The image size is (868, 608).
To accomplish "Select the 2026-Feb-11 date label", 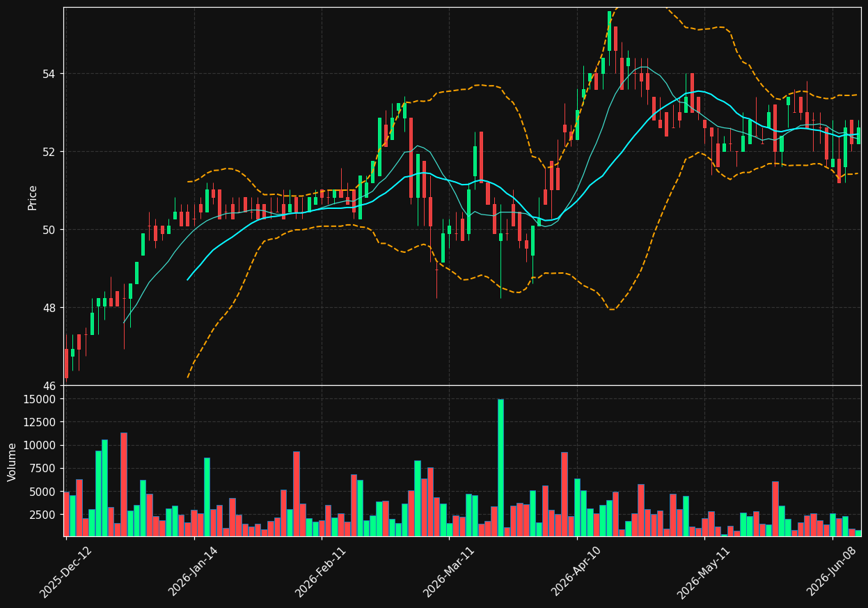I will 322,572.
